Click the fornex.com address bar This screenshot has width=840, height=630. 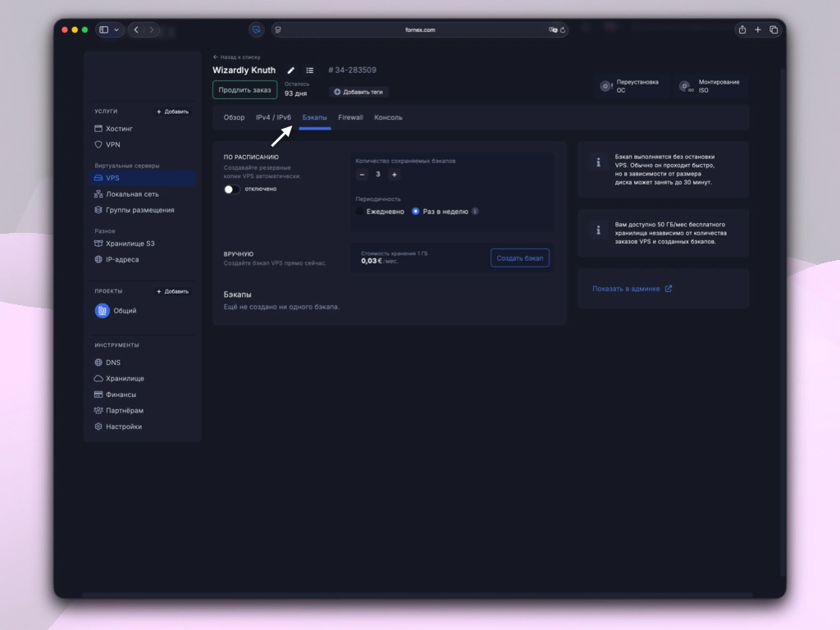coord(420,30)
